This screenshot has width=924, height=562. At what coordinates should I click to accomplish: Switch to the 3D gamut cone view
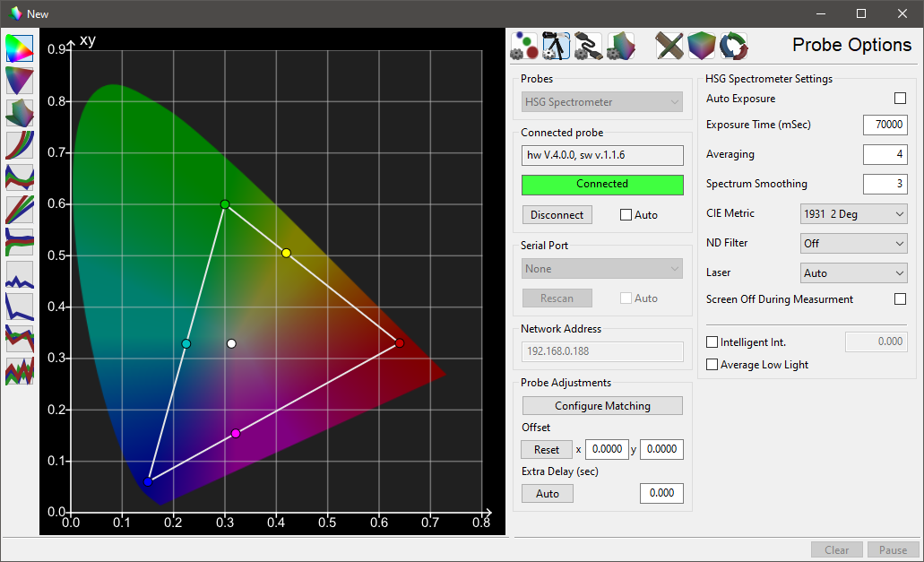pos(20,80)
